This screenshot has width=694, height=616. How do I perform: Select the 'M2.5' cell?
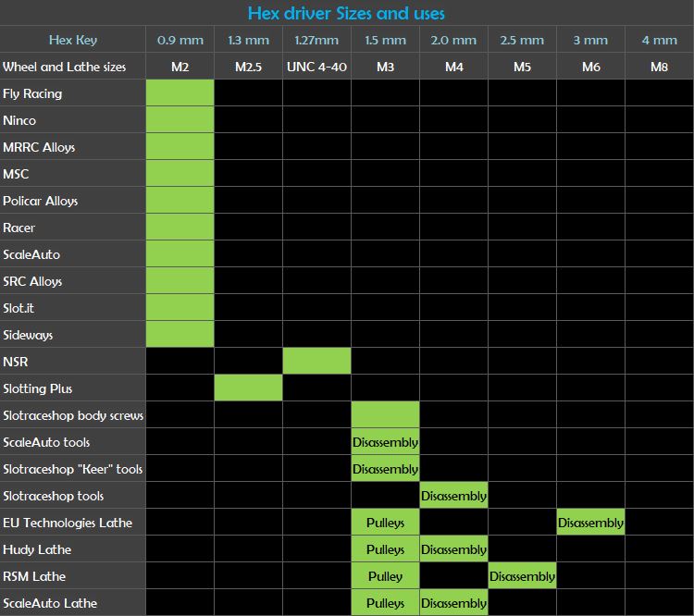(248, 67)
